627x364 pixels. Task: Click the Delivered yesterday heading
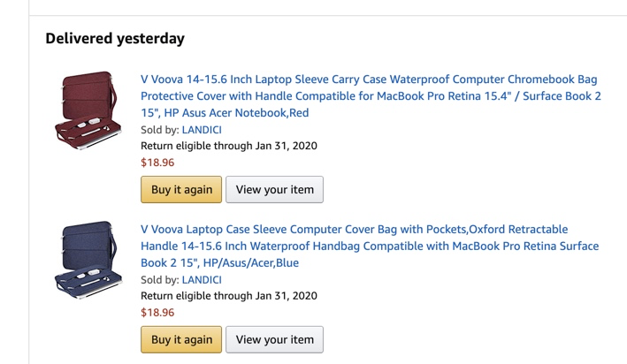tap(115, 39)
